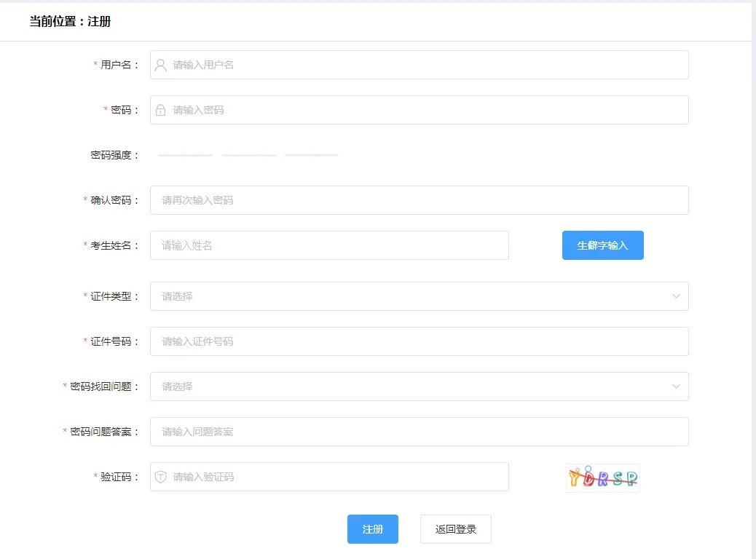Click the 当前位置：注册 breadcrumb header
This screenshot has width=756, height=559.
click(69, 22)
